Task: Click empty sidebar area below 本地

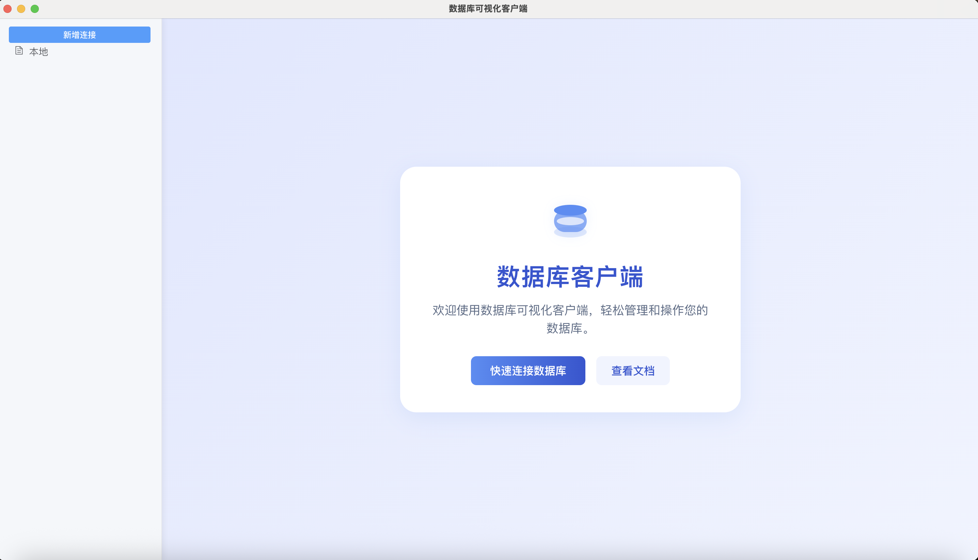Action: (x=80, y=269)
